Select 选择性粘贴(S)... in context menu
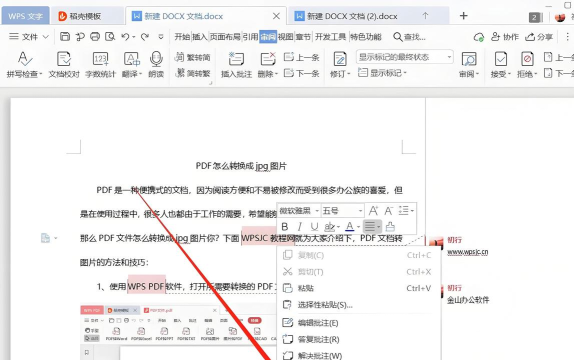Image resolution: width=574 pixels, height=360 pixels. click(x=359, y=305)
